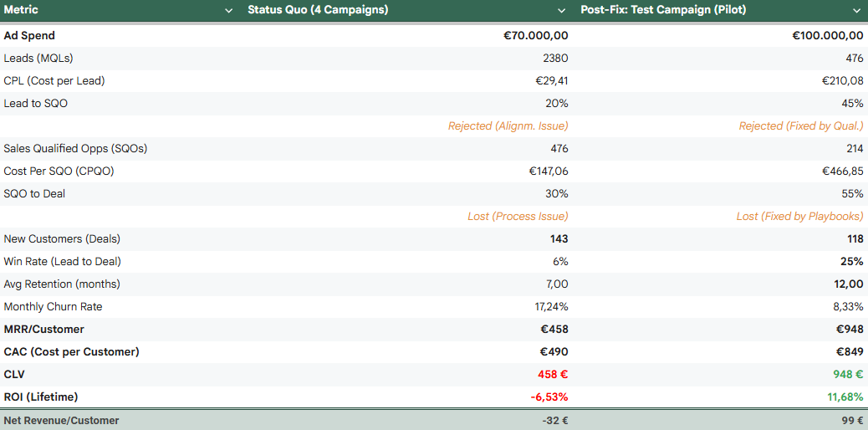Select the red 458 € CLV cell
The width and height of the screenshot is (868, 430).
pyautogui.click(x=553, y=375)
